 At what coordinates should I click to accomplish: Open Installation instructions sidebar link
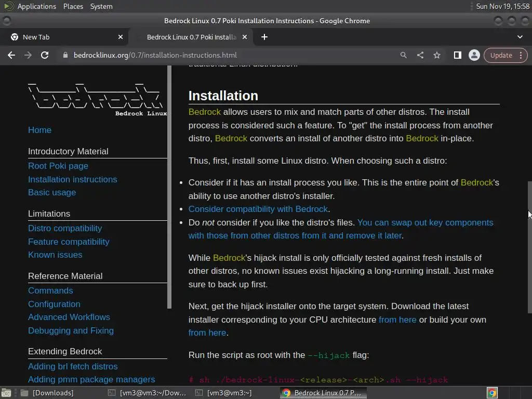73,179
